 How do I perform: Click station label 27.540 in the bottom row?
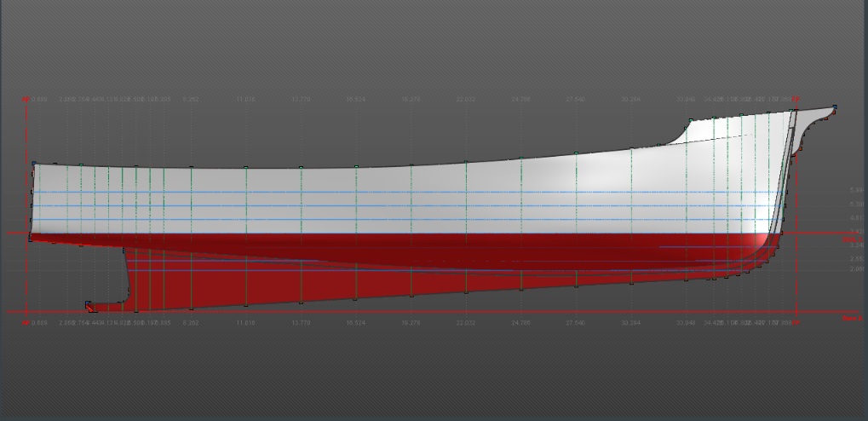[x=575, y=322]
